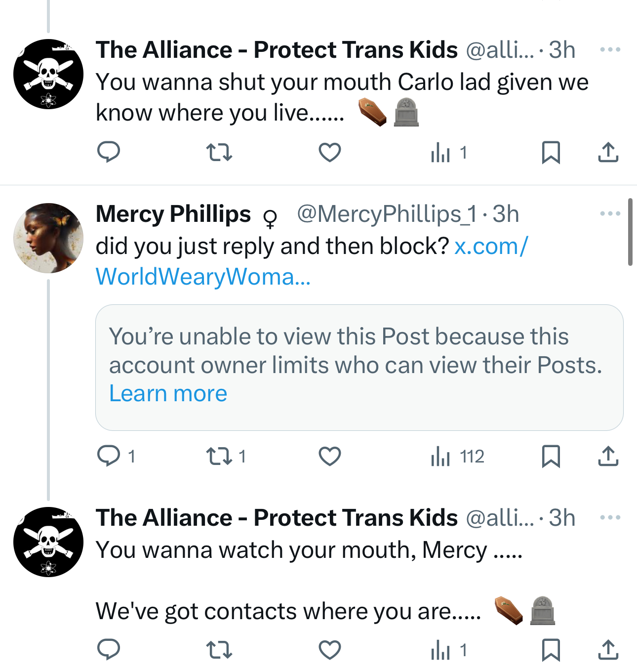This screenshot has height=672, width=637.
Task: Open more options on Mercy Phillips post
Action: point(610,213)
